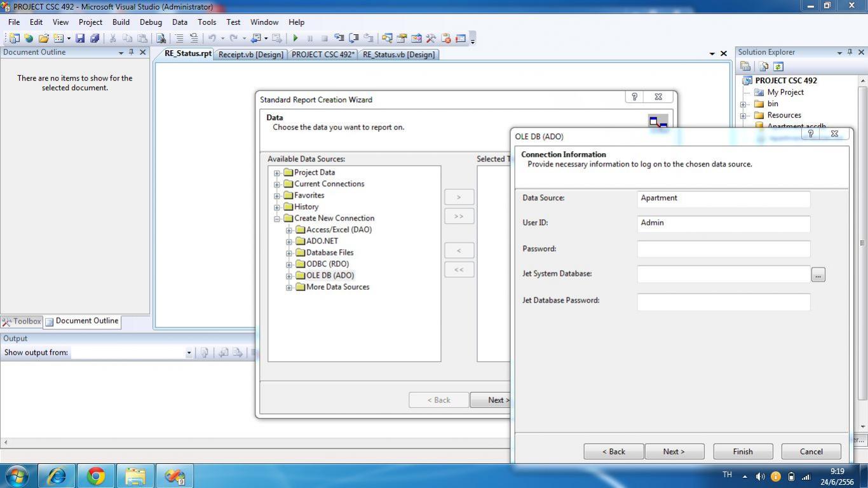
Task: Open the Show output from dropdown
Action: [189, 353]
